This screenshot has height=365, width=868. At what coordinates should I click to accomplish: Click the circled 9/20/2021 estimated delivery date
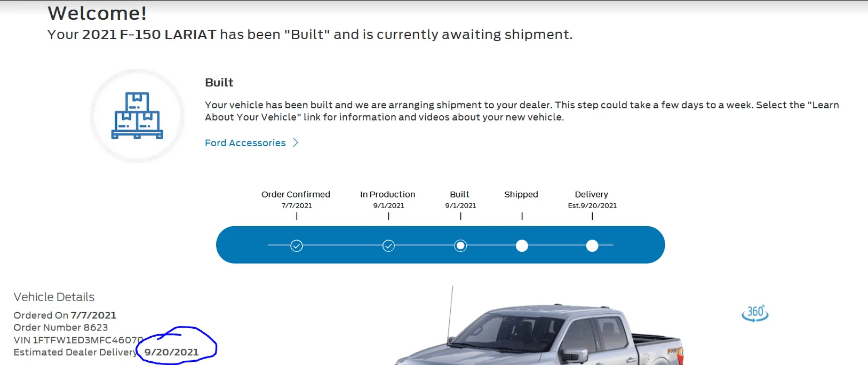click(x=172, y=352)
